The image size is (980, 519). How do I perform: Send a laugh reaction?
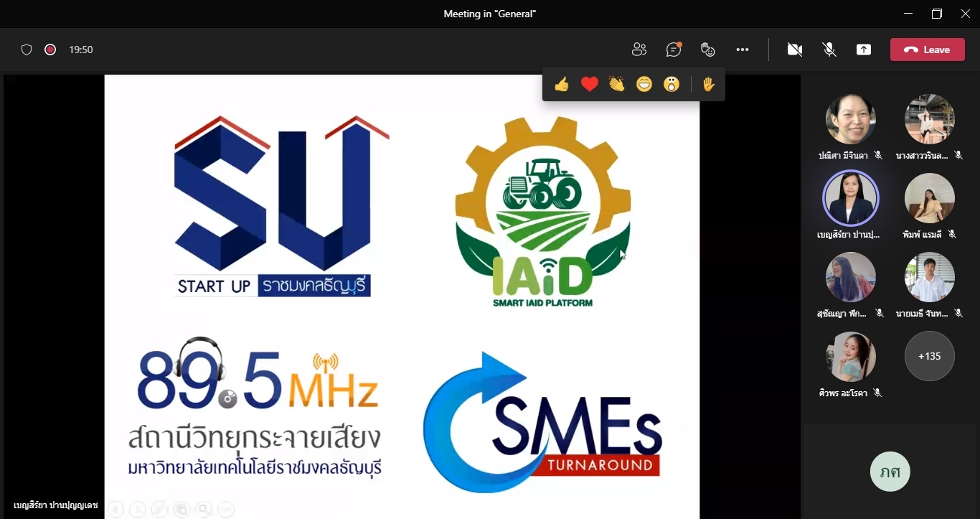pyautogui.click(x=644, y=85)
